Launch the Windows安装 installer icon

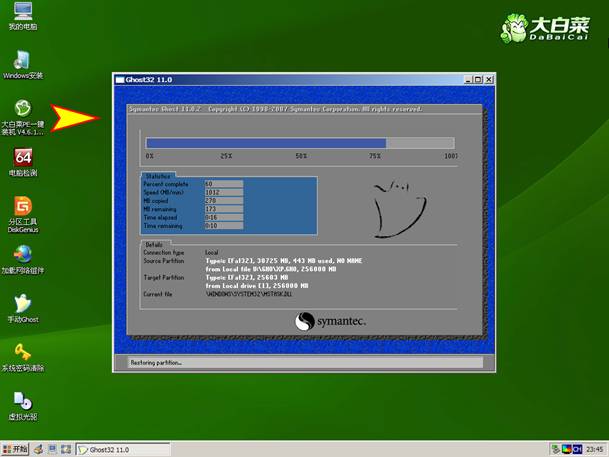click(22, 60)
